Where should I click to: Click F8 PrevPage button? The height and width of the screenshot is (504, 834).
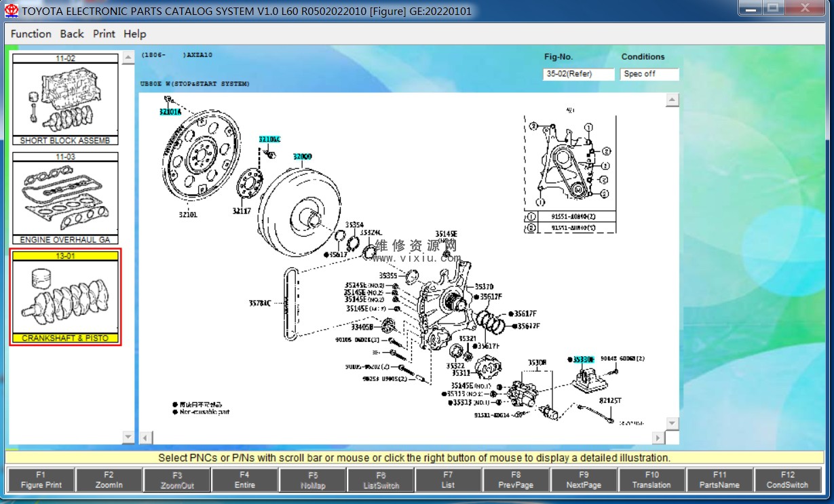pyautogui.click(x=516, y=480)
